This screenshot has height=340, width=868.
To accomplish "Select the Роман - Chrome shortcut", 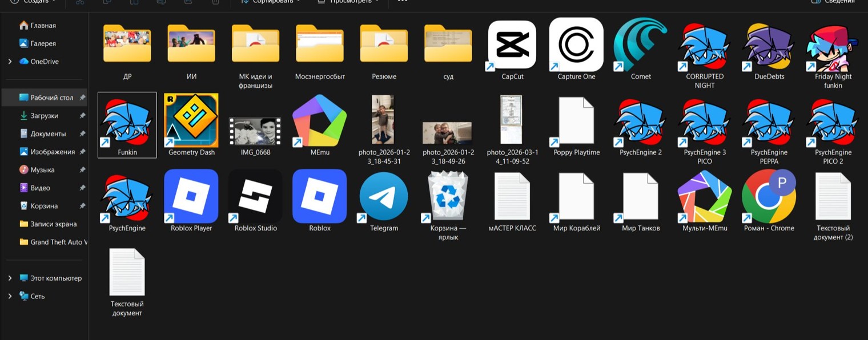I will 769,201.
